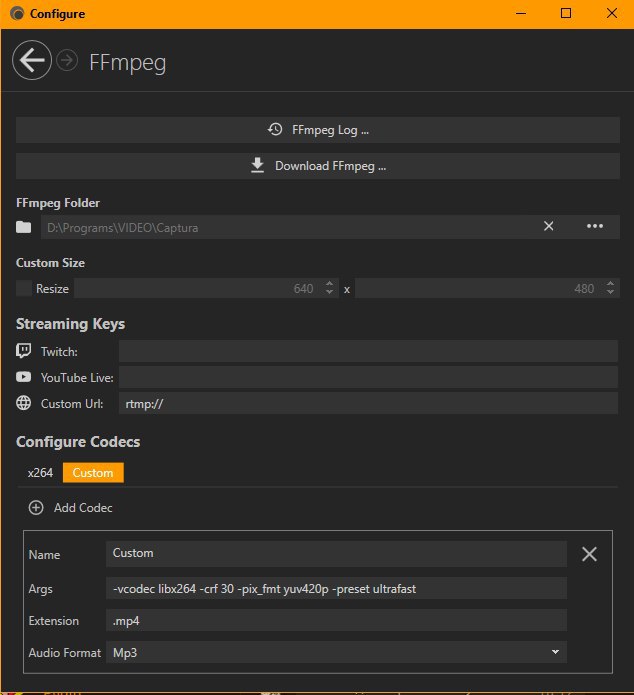The width and height of the screenshot is (634, 695).
Task: Click the folder icon beside FFmpeg Folder path
Action: click(x=23, y=227)
